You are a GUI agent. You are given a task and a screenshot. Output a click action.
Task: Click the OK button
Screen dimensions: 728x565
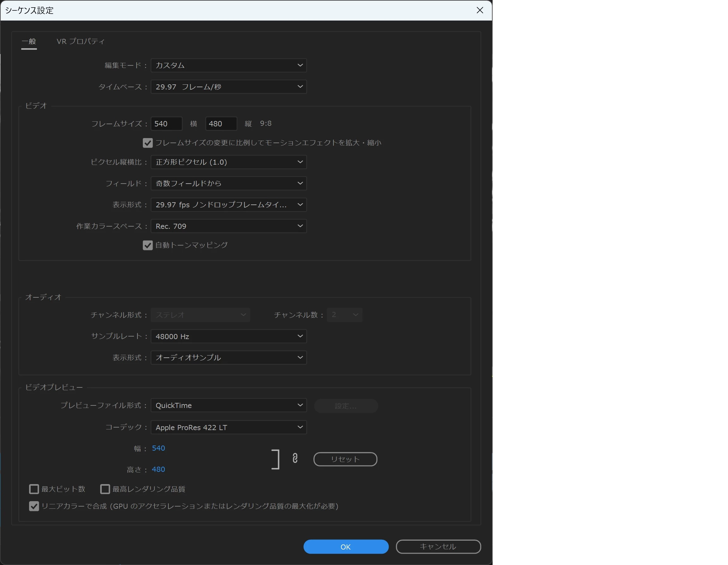click(x=346, y=547)
